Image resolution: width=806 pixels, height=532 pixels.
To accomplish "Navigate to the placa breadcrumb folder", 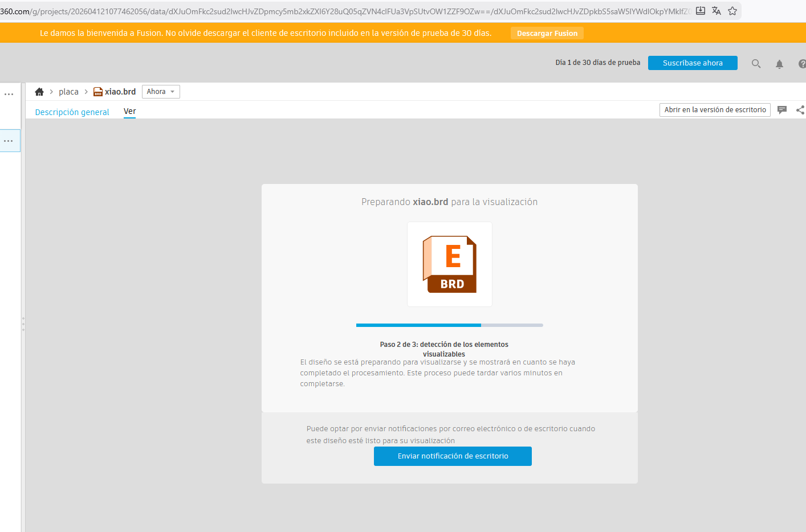I will pos(68,92).
